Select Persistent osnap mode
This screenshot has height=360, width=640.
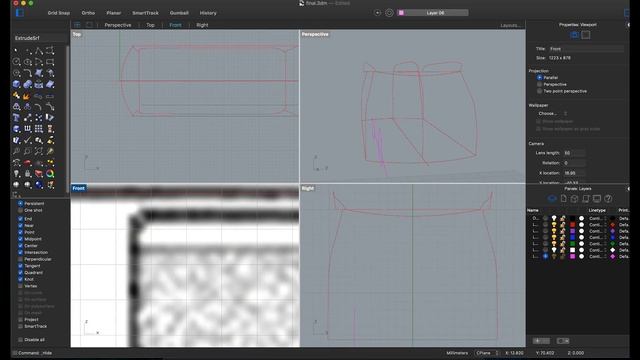[20, 203]
